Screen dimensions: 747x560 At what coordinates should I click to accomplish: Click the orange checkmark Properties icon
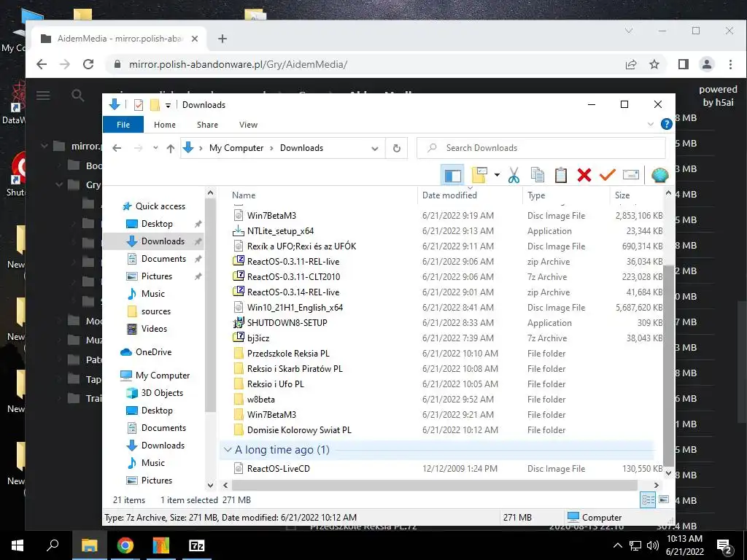point(608,175)
